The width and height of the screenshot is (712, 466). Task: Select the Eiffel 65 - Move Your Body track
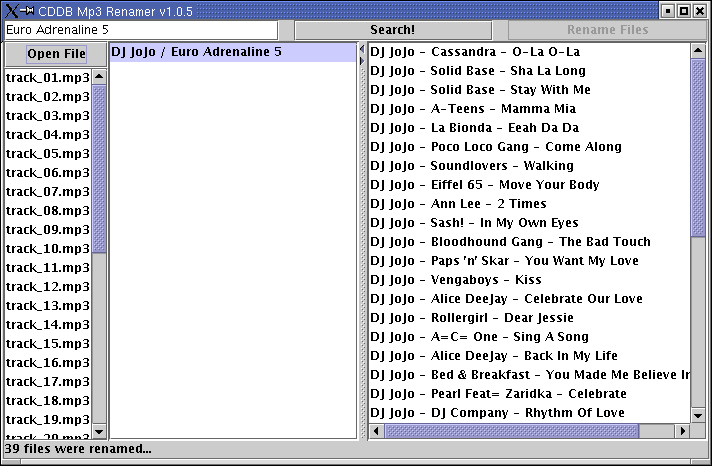pos(529,185)
